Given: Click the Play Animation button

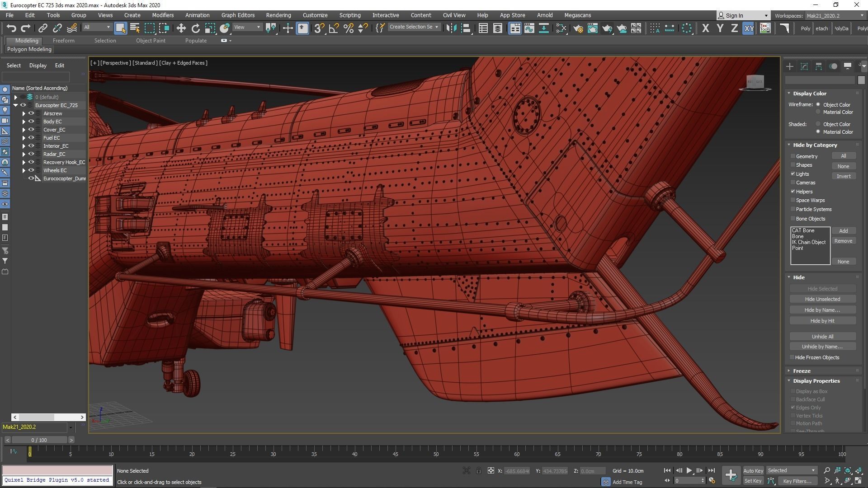Looking at the screenshot, I should point(689,470).
